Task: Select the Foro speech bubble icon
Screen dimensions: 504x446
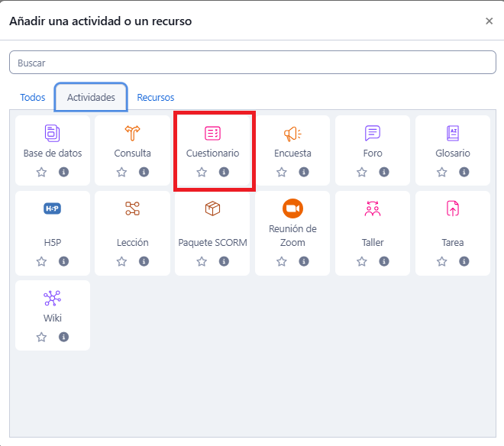Action: click(373, 134)
